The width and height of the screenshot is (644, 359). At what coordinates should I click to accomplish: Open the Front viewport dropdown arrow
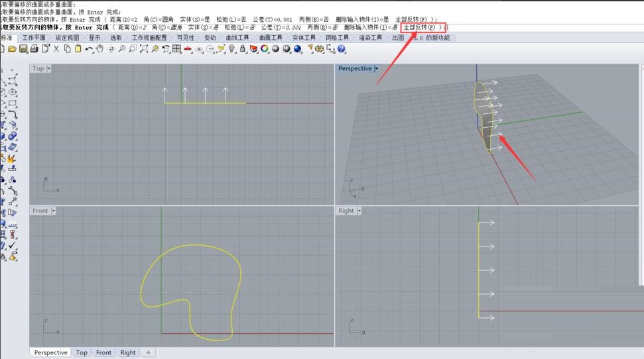coord(54,211)
